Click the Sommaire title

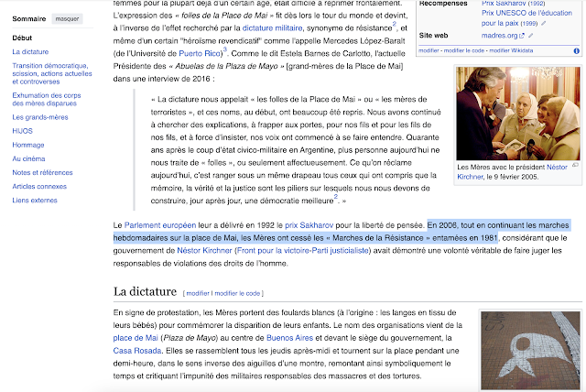(x=29, y=18)
